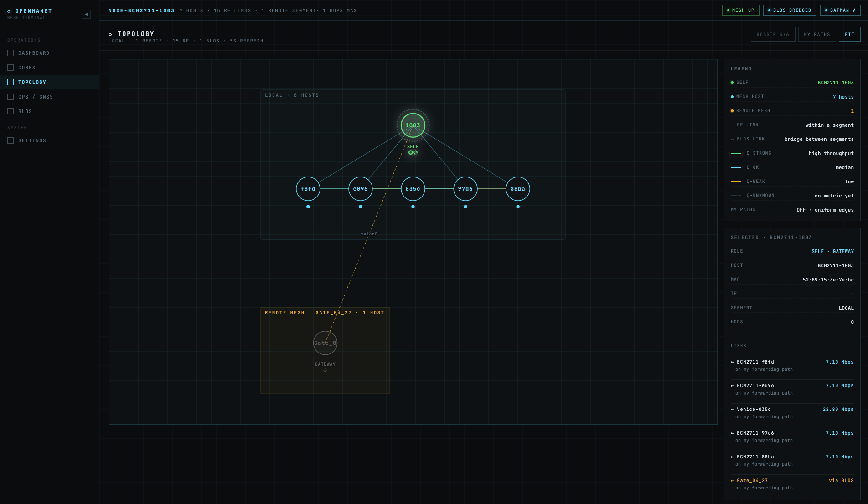
Task: Select the f8fd host node
Action: [308, 189]
